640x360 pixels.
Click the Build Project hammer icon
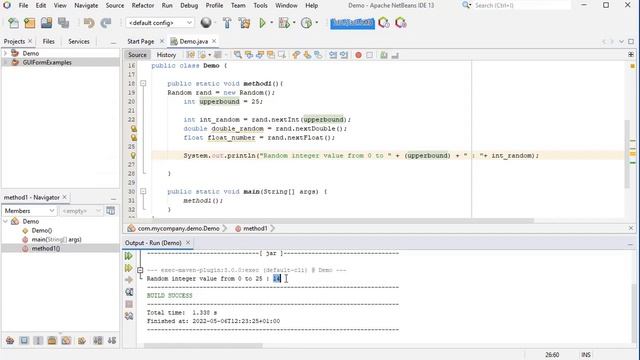[227, 23]
